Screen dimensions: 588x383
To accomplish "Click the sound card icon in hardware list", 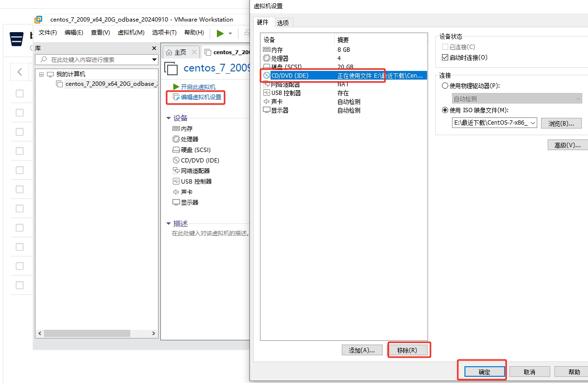I will tap(267, 102).
